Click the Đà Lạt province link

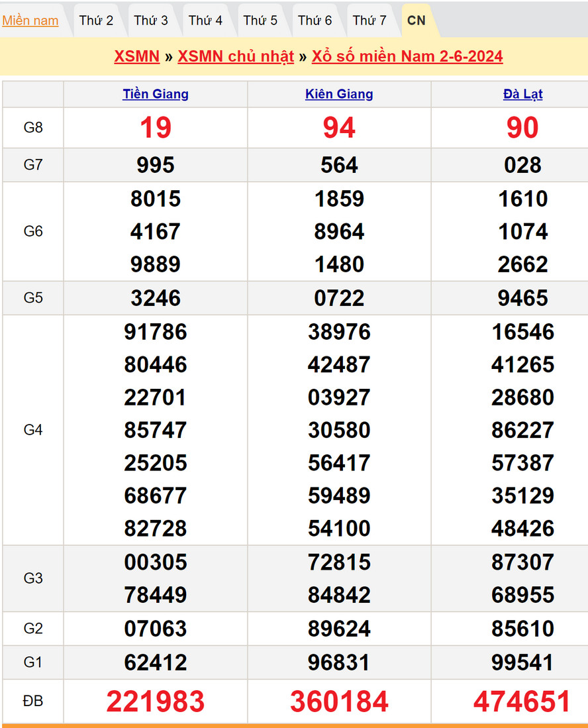coord(522,94)
